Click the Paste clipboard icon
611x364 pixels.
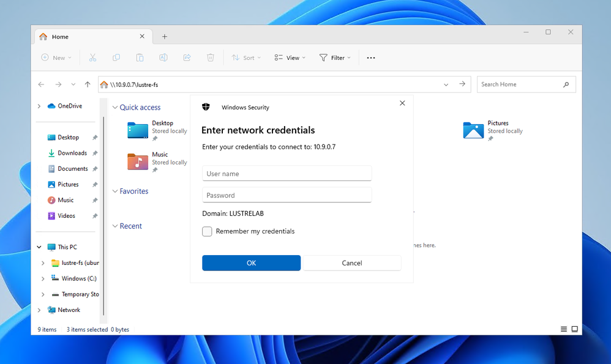[140, 58]
